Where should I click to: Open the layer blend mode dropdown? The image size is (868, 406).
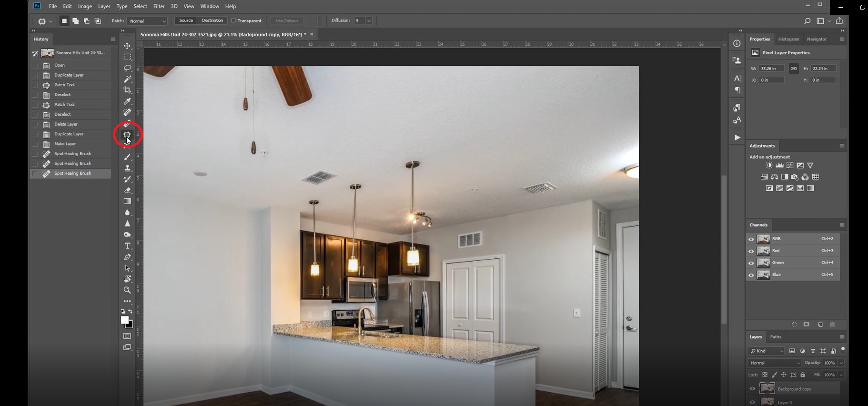(775, 363)
